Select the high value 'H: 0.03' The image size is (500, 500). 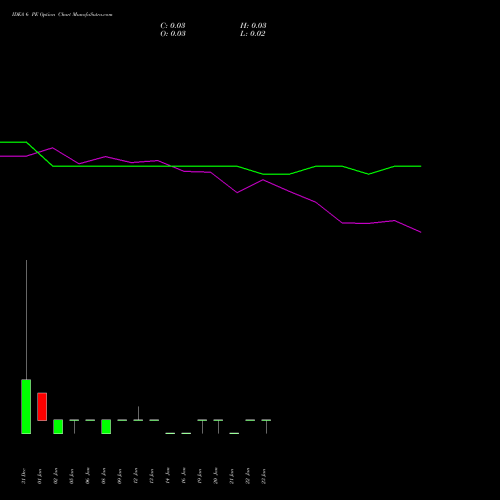[253, 26]
